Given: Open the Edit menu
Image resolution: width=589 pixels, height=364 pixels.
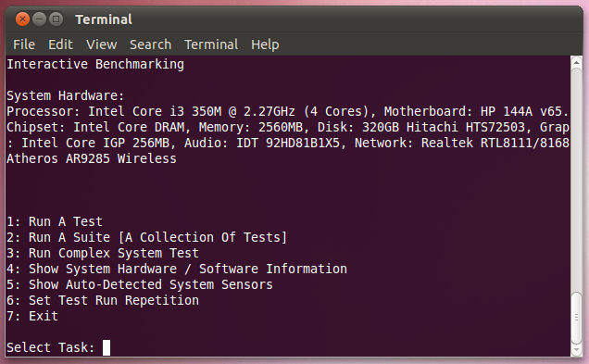Looking at the screenshot, I should coord(60,44).
